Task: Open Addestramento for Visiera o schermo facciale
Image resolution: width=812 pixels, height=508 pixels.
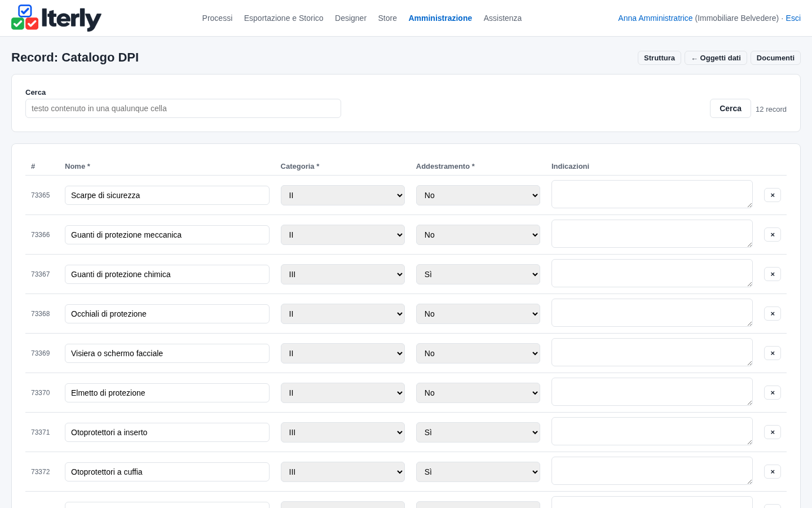Action: point(478,353)
